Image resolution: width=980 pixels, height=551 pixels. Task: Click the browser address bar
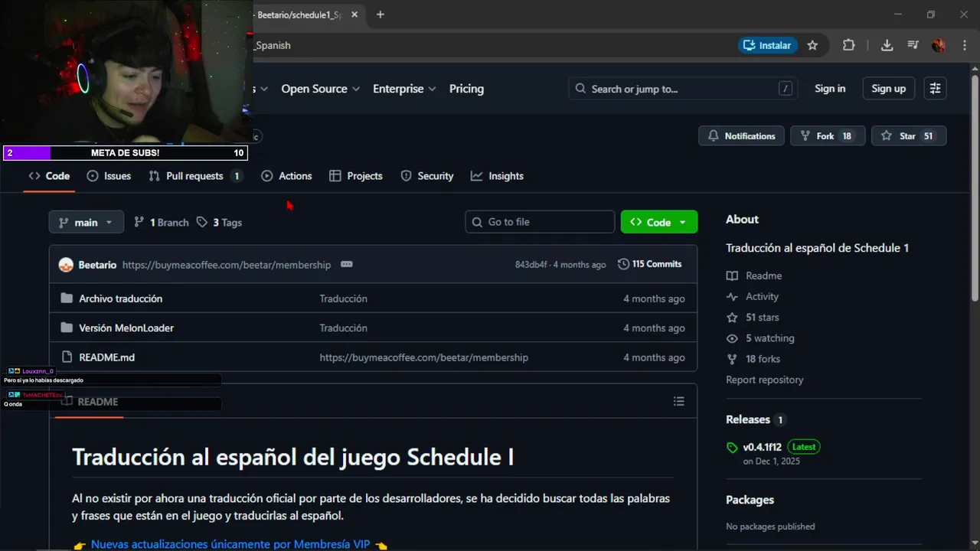coord(490,45)
